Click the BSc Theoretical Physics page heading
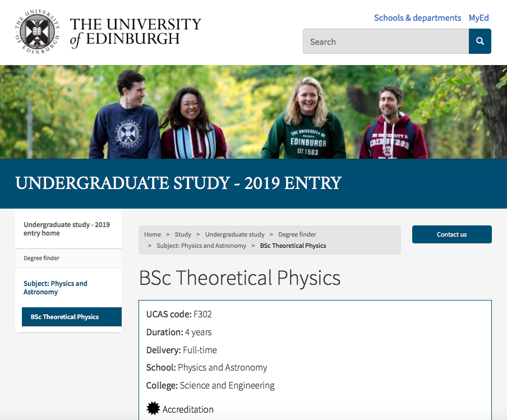 point(239,278)
